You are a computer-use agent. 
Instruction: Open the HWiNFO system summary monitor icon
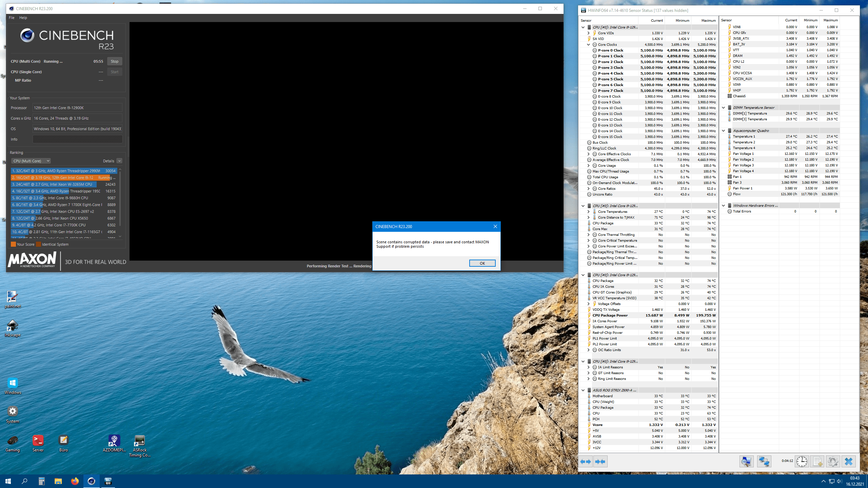[746, 462]
